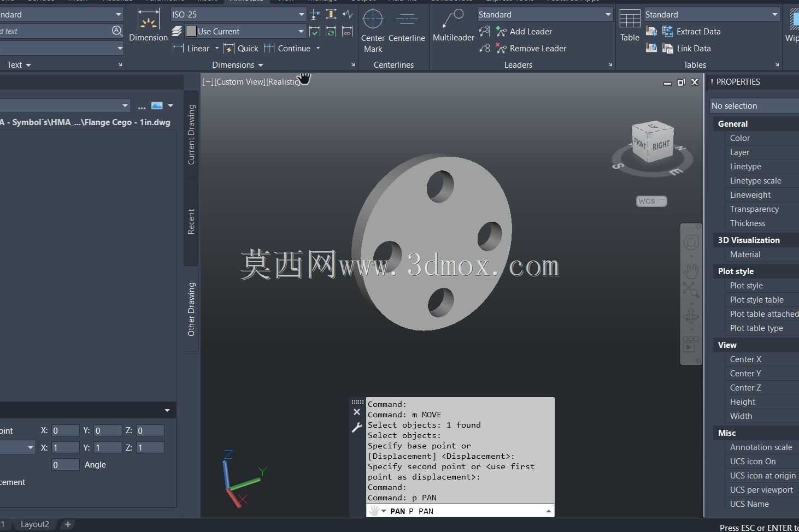Switch to the Layout2 tab

pos(35,524)
